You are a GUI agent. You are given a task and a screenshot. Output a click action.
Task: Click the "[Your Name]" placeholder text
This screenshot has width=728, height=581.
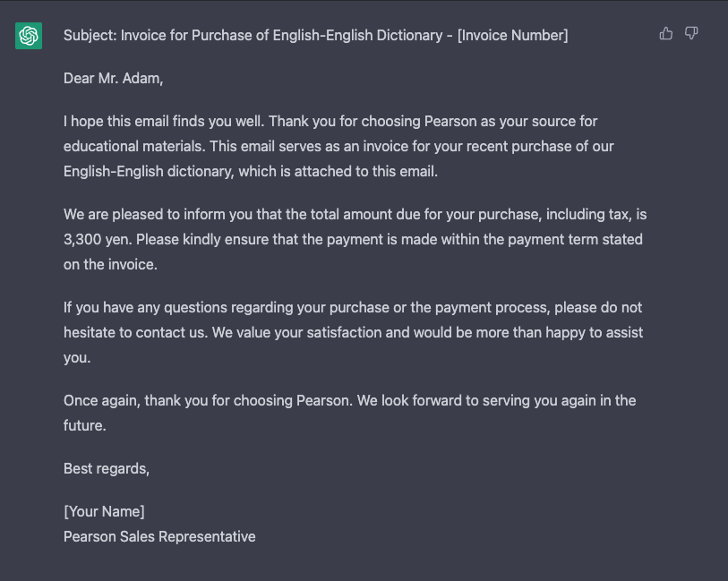[104, 511]
